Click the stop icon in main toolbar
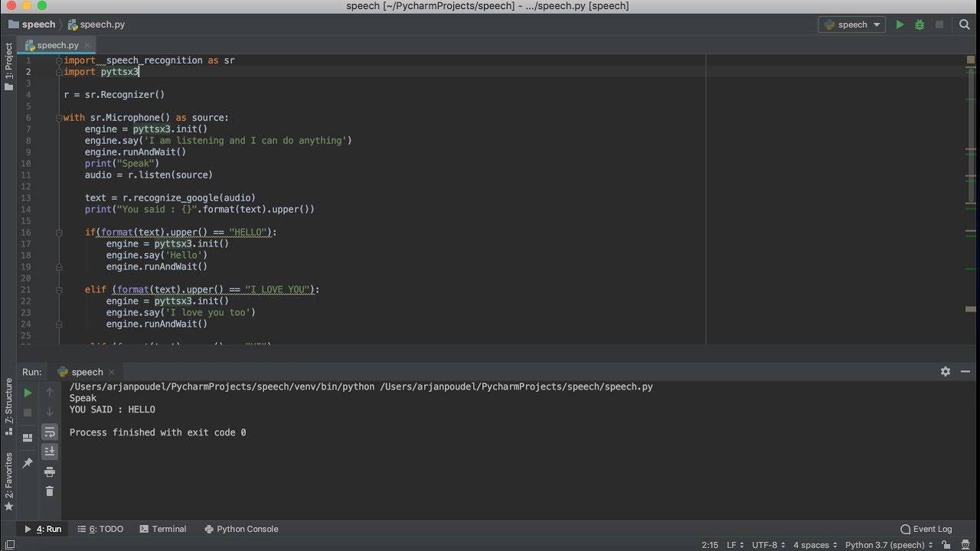 [x=939, y=24]
